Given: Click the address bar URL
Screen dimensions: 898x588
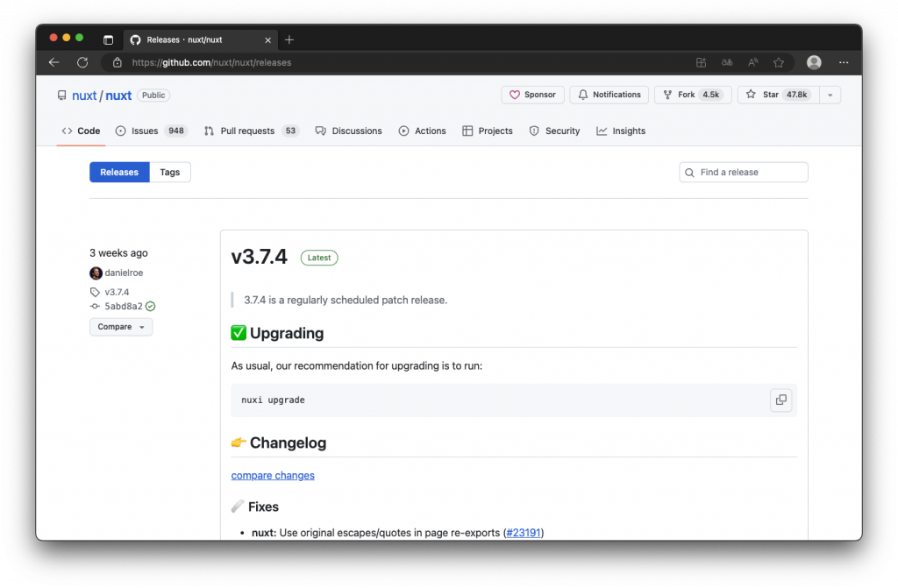Looking at the screenshot, I should click(x=211, y=62).
